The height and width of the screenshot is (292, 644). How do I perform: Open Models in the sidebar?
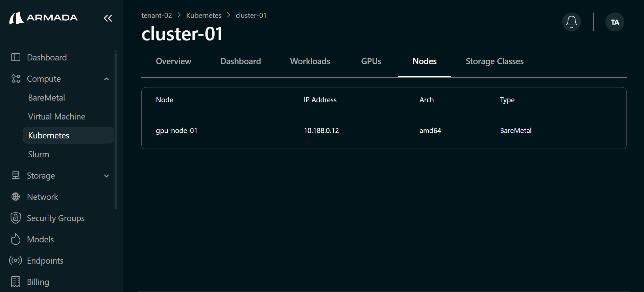[41, 239]
